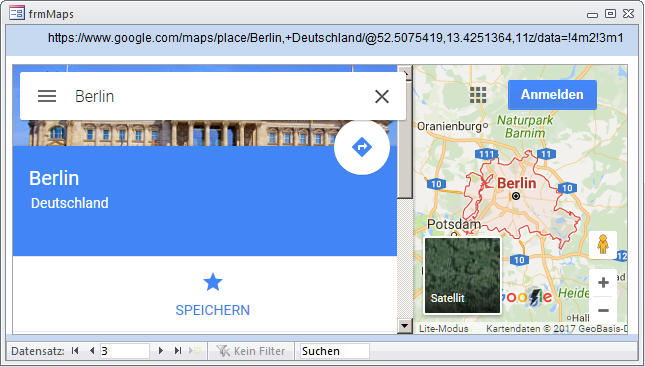Click the Anmelden sign-in button
Screen dimensions: 645x367
click(552, 95)
